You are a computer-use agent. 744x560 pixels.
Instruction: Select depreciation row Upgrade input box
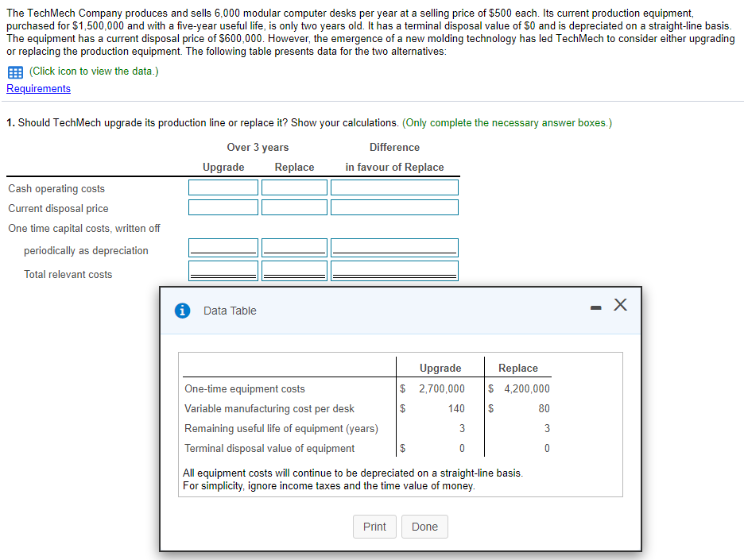[x=223, y=248]
